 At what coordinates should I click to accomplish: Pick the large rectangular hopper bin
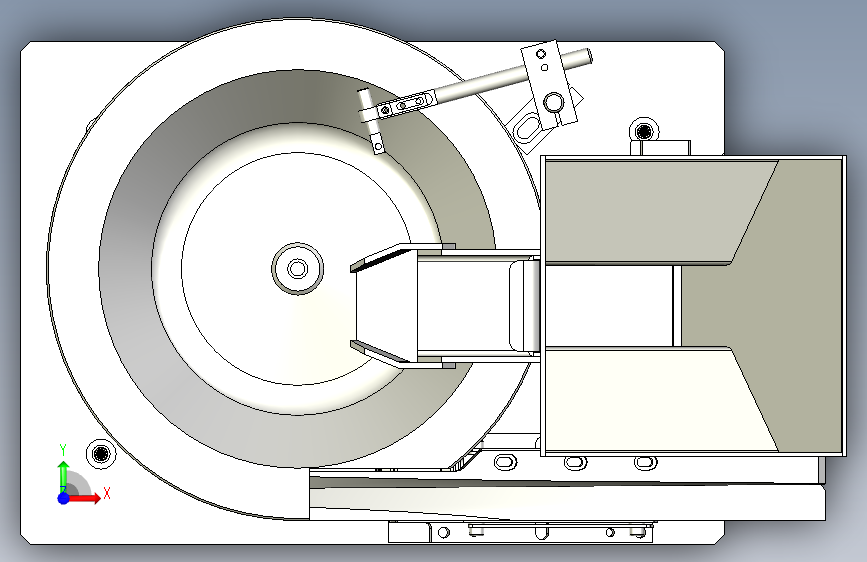click(x=693, y=306)
